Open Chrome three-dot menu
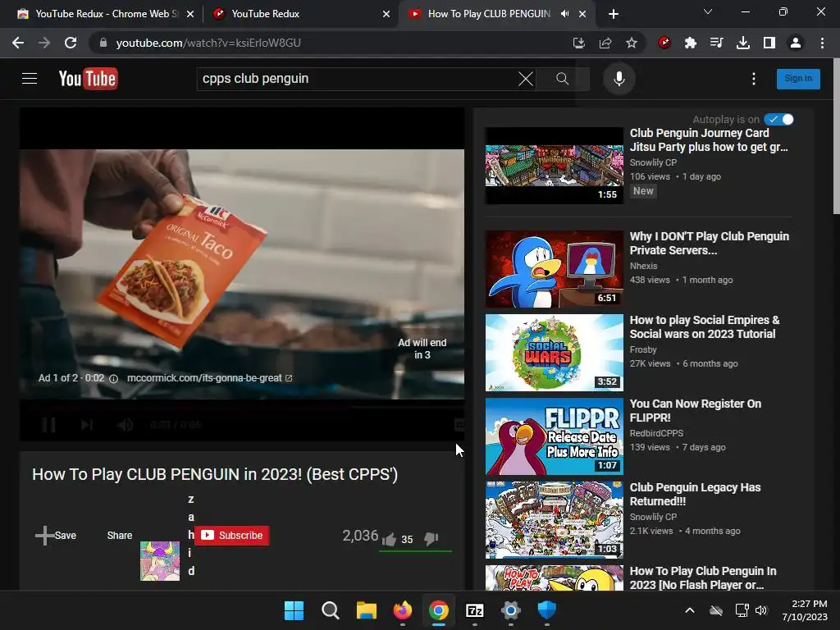The image size is (840, 630). tap(822, 43)
